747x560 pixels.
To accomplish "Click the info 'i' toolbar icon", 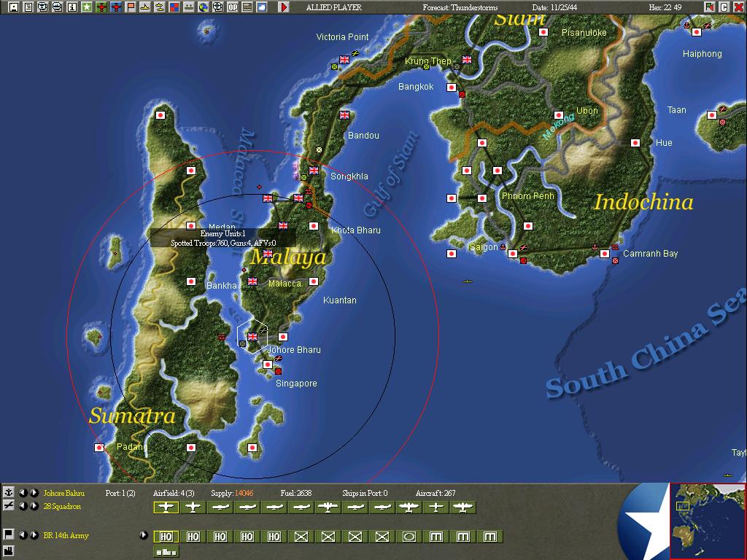I will (72, 7).
